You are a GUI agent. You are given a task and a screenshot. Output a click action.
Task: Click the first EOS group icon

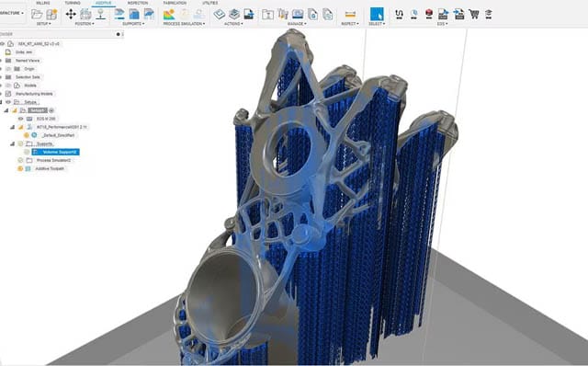click(x=399, y=15)
